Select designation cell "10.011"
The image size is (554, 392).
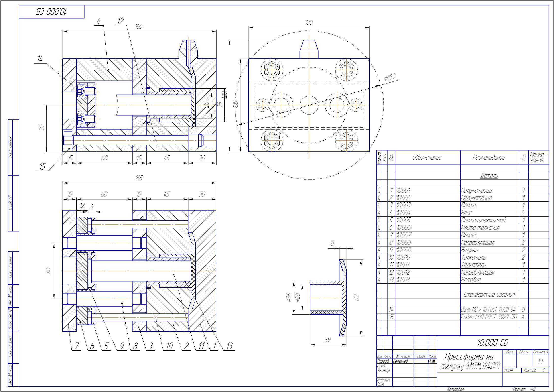403,265
